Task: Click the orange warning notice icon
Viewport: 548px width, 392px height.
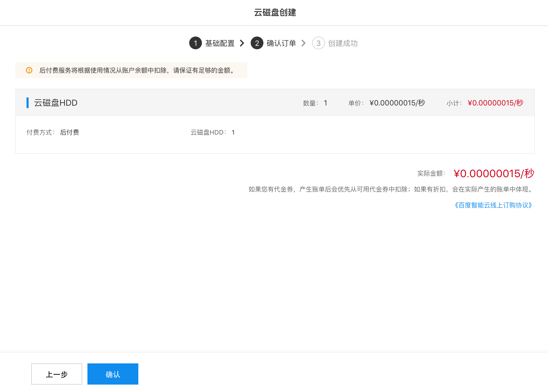Action: tap(29, 70)
